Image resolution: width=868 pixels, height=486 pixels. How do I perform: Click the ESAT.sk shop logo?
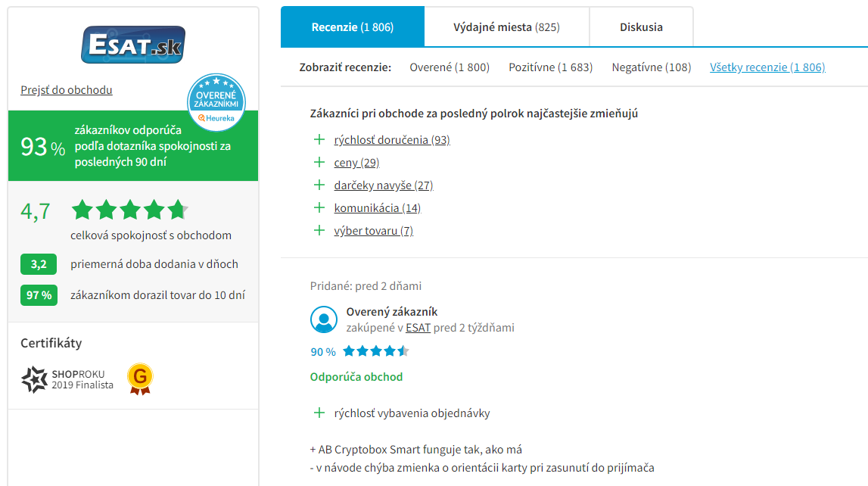click(133, 44)
